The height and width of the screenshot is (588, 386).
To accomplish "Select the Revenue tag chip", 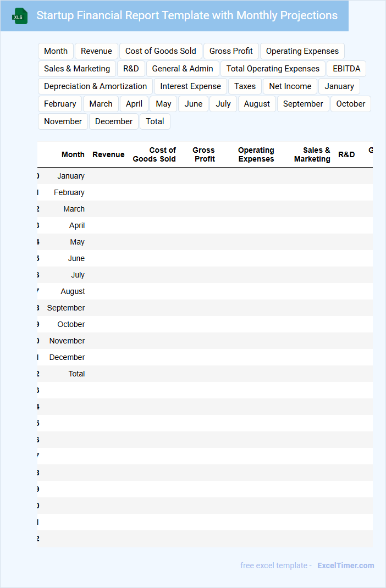I will [96, 51].
